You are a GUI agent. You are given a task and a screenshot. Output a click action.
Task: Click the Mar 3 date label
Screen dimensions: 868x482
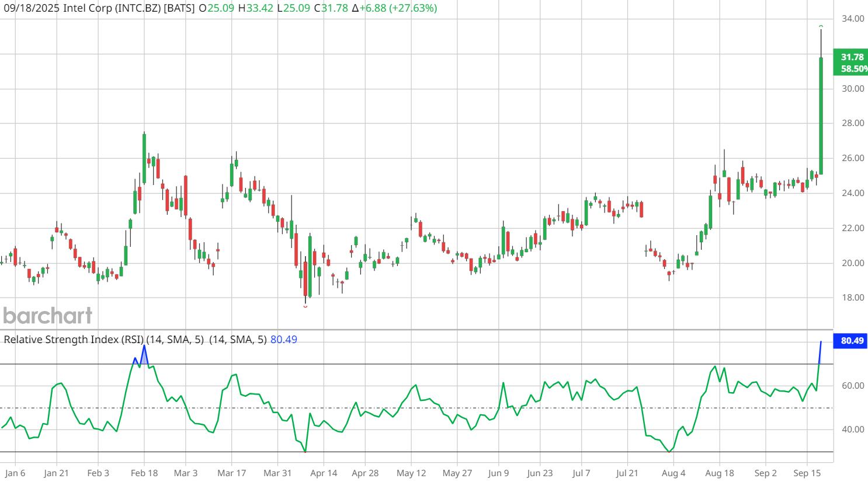pos(186,473)
